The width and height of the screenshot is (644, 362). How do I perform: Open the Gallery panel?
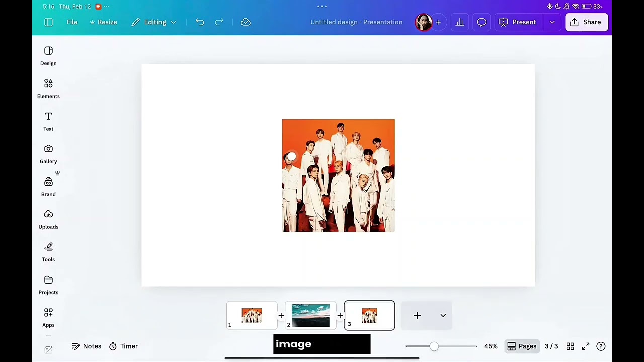coord(48,154)
